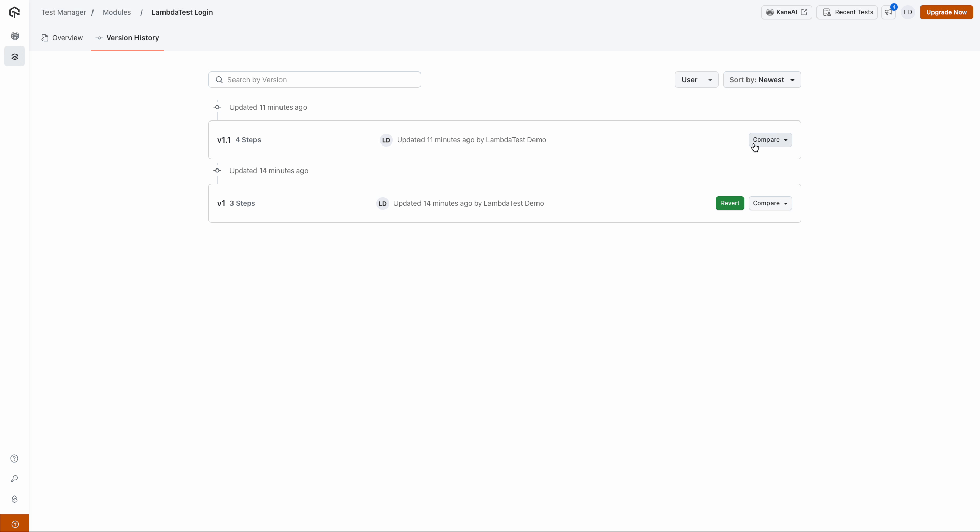Switch to the Overview tab

(x=62, y=38)
